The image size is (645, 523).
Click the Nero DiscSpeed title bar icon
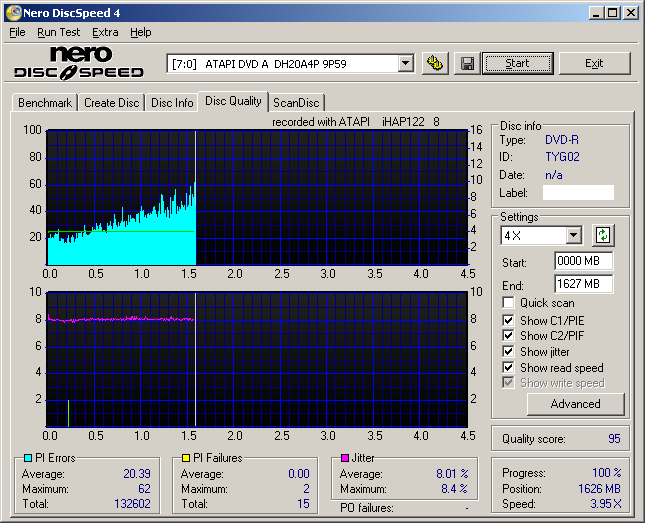click(14, 13)
